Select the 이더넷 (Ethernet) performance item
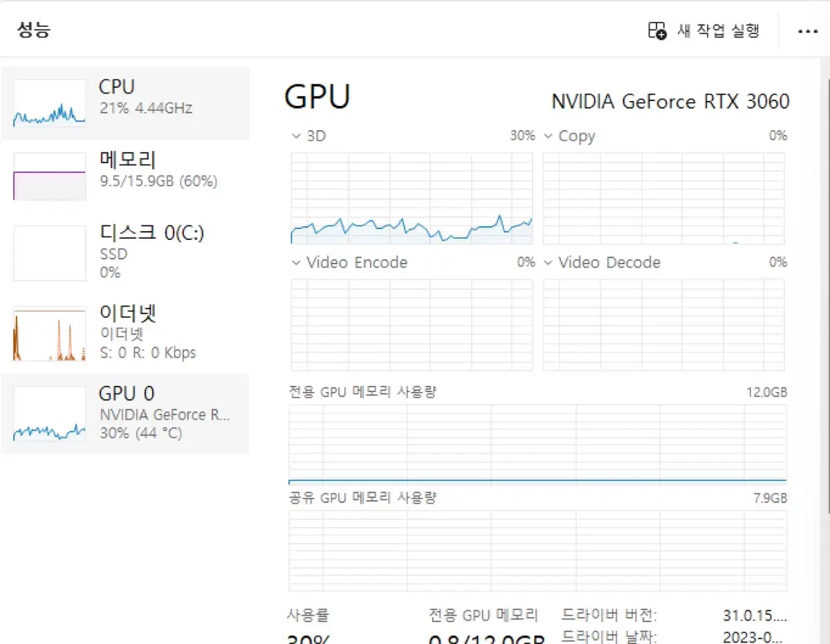Image resolution: width=830 pixels, height=644 pixels. (125, 333)
